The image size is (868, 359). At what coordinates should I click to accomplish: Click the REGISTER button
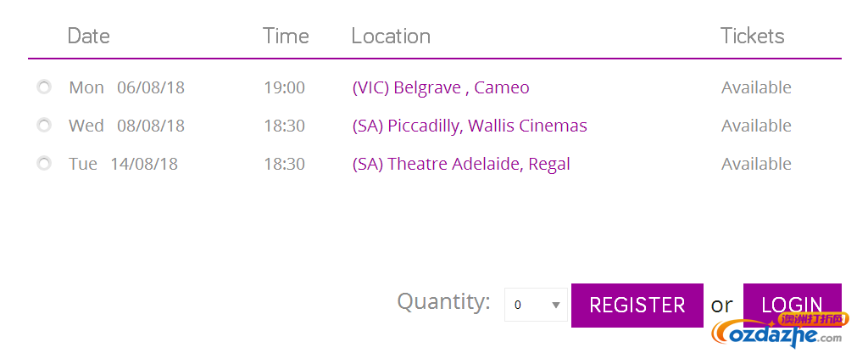637,306
